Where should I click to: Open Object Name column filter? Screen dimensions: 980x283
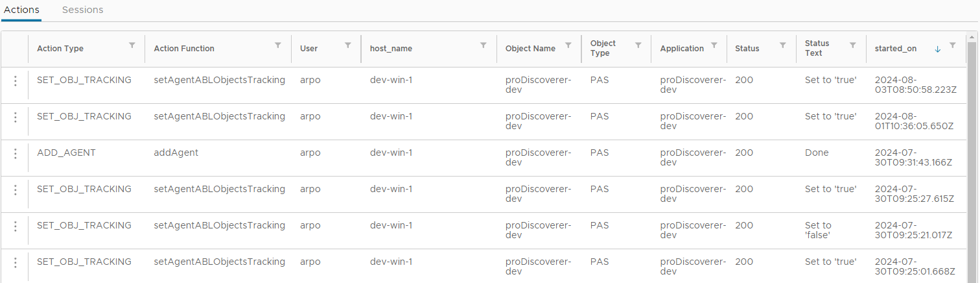[568, 45]
